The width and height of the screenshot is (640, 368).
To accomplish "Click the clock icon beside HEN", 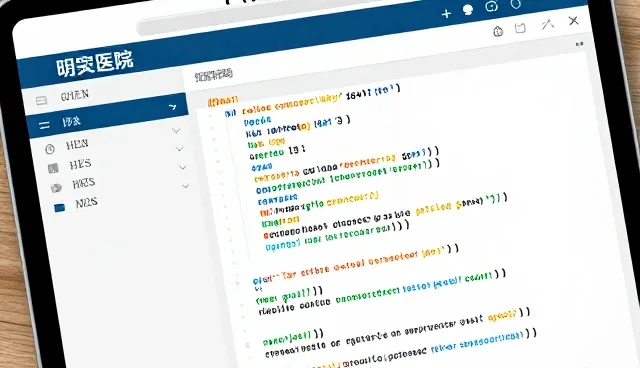I will point(50,149).
